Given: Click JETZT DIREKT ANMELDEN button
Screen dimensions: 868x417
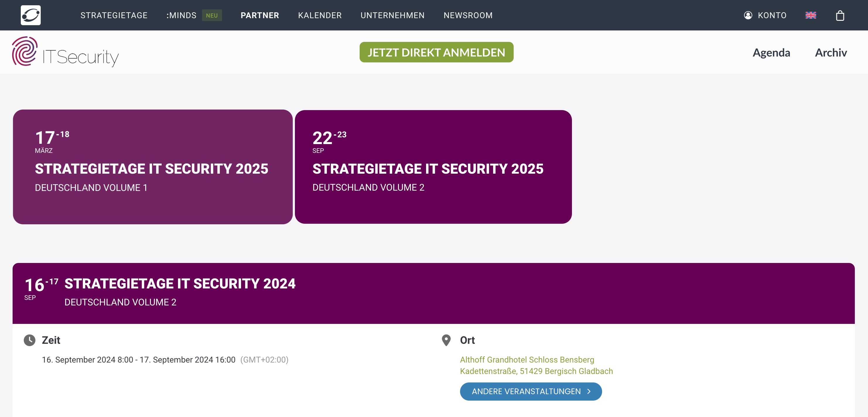Looking at the screenshot, I should pos(436,52).
